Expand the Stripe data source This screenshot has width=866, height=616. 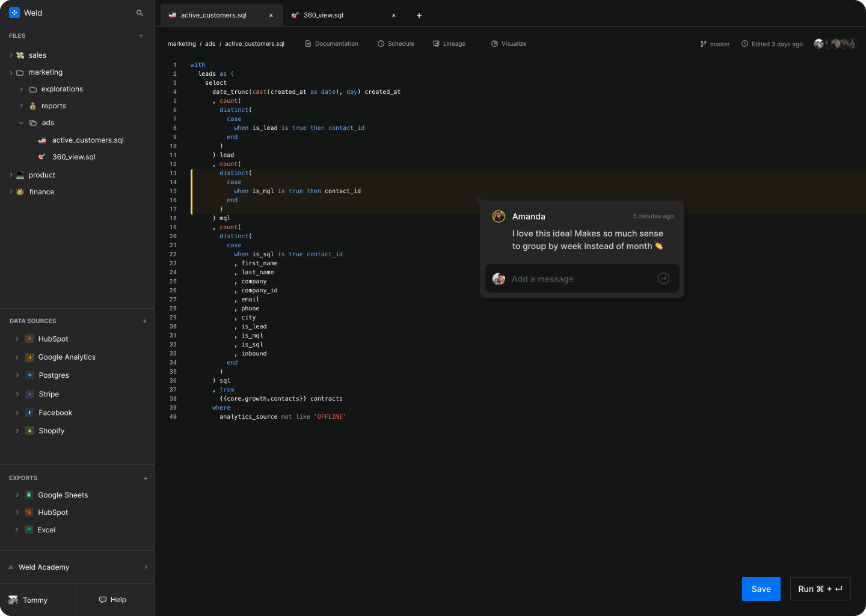pos(17,395)
